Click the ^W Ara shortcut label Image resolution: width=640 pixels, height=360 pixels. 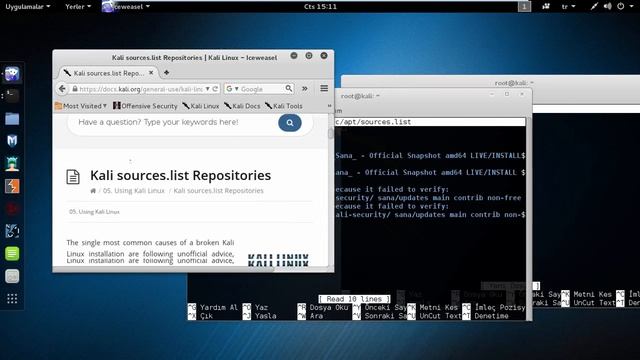pos(310,316)
